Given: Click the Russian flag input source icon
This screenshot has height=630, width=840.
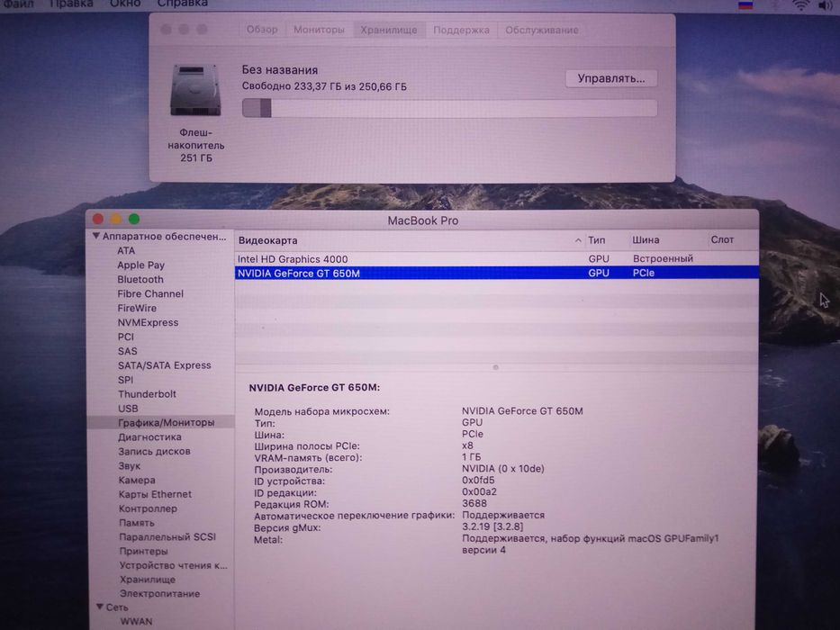Looking at the screenshot, I should pos(745,5).
